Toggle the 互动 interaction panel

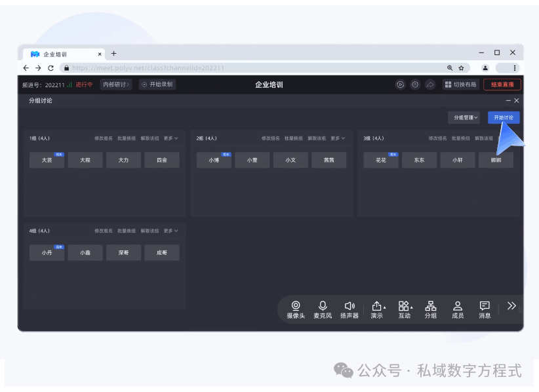coord(403,308)
